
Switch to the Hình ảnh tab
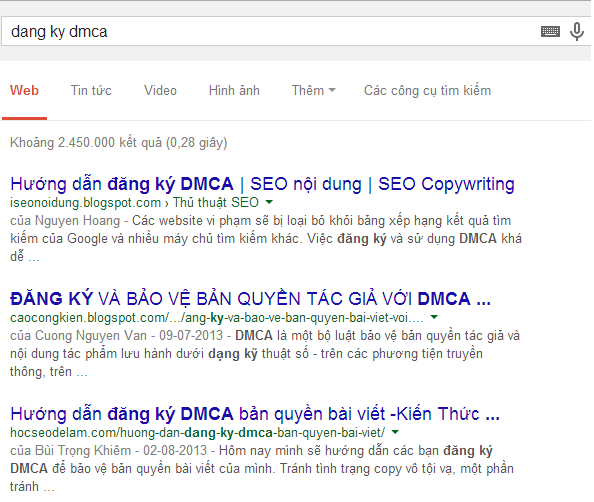click(234, 91)
